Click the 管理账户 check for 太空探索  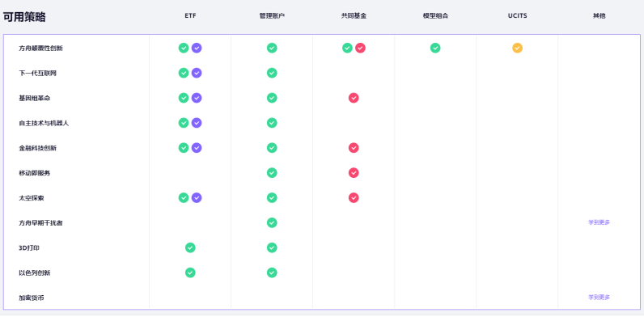[272, 198]
